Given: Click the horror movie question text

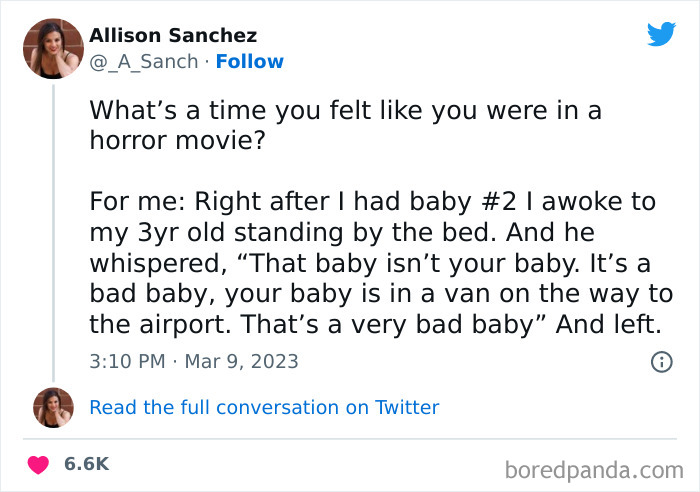Looking at the screenshot, I should click(x=346, y=124).
